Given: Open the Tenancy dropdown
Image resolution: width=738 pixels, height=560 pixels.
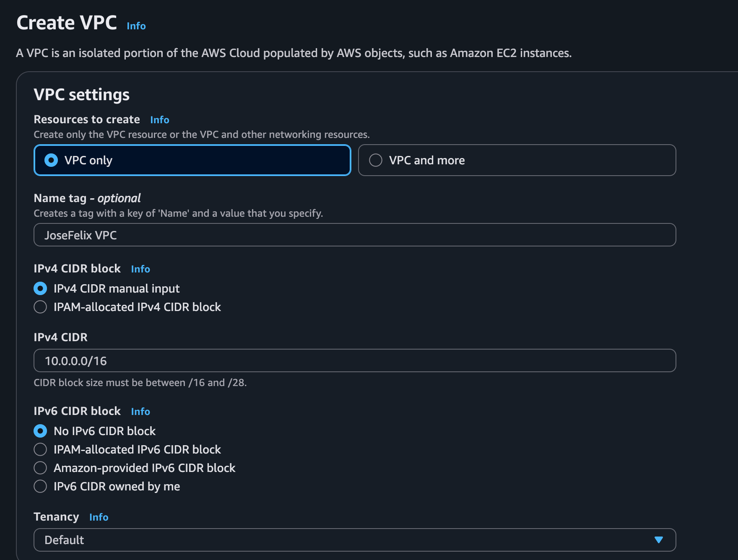Looking at the screenshot, I should (354, 540).
